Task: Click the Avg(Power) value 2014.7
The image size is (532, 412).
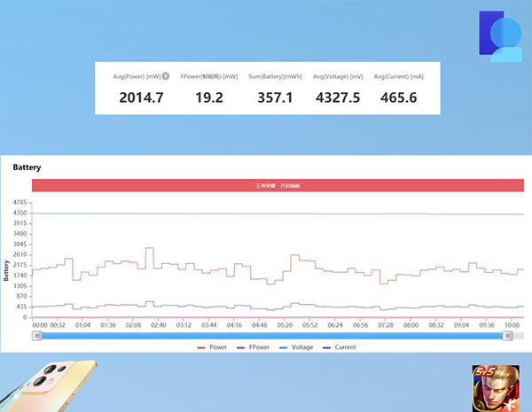Action: pos(141,97)
